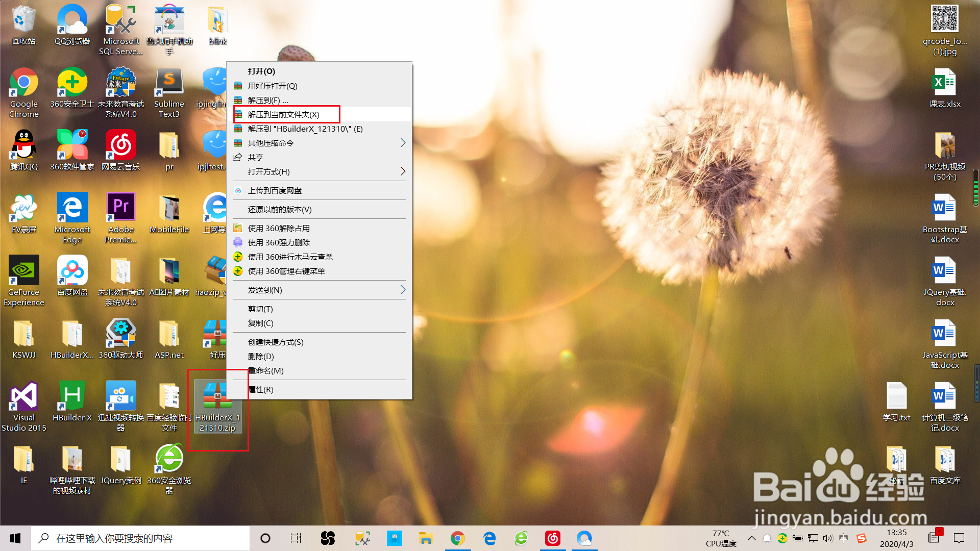Viewport: 980px width, 551px height.
Task: Select the GeForce Experience icon
Action: pos(23,270)
